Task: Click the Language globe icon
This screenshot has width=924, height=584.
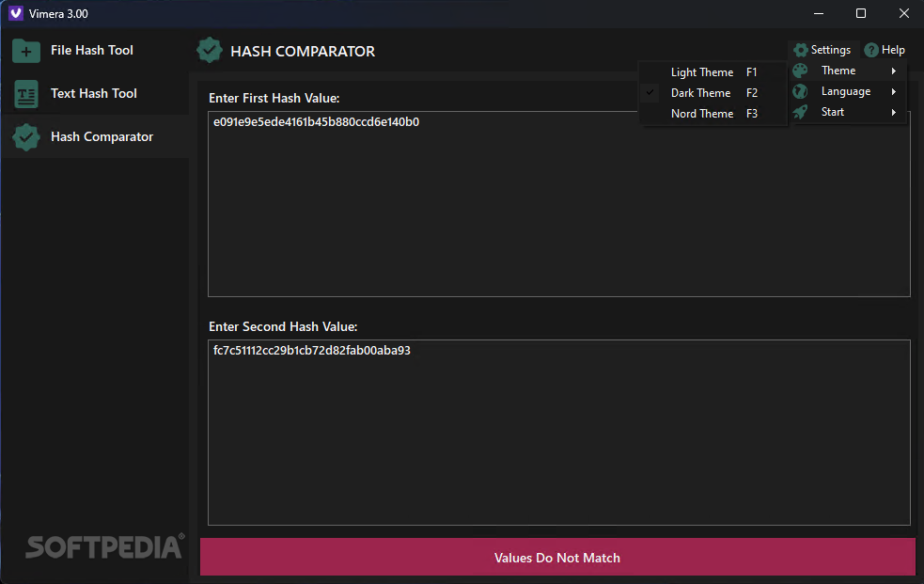Action: (800, 91)
